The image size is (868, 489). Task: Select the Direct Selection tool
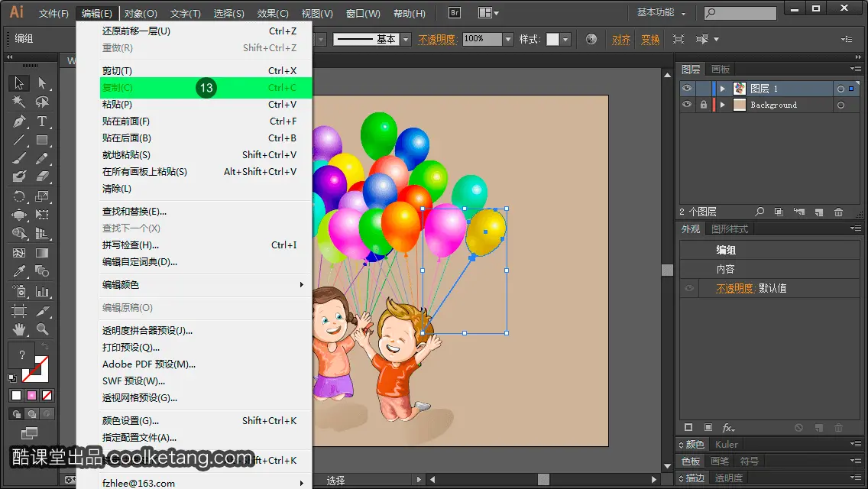(x=42, y=83)
